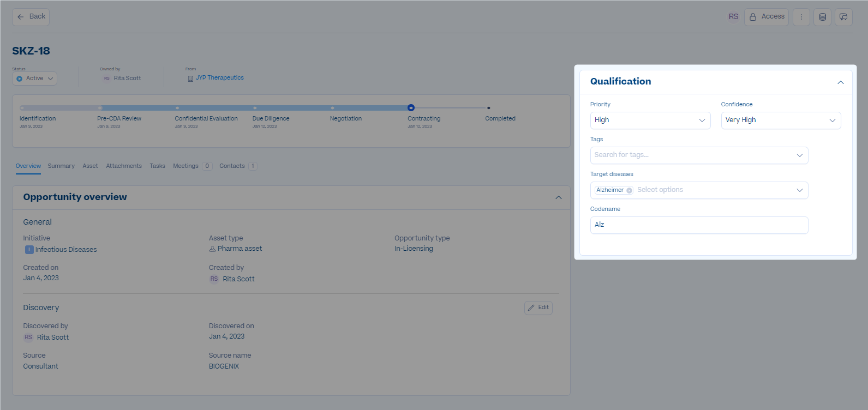This screenshot has width=868, height=410.
Task: Switch to the Attachments tab
Action: coord(124,166)
